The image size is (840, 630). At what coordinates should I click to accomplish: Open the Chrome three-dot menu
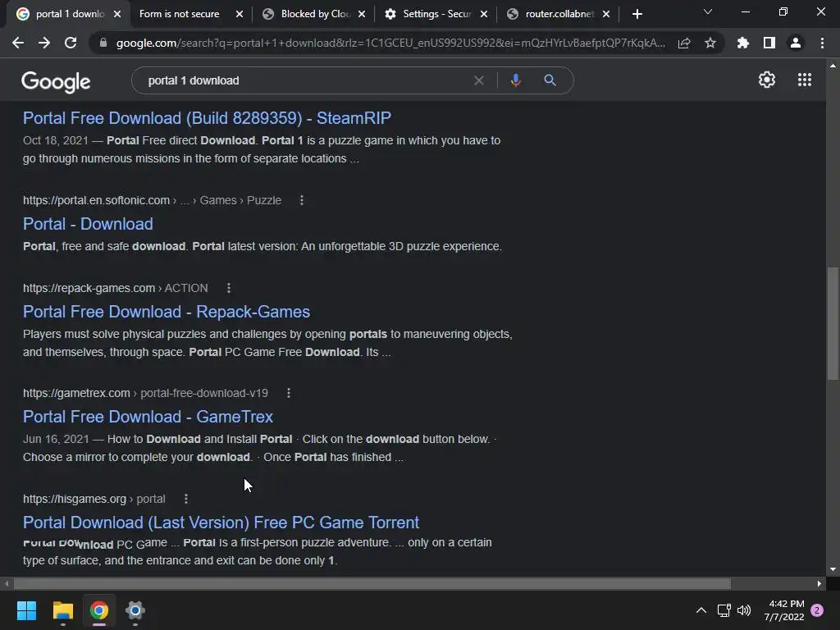tap(822, 43)
